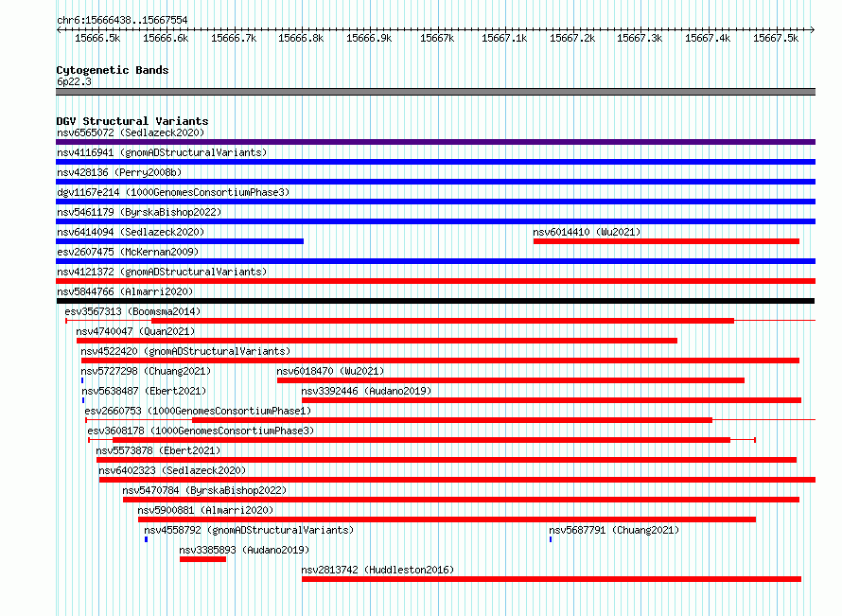Open the nsv6018470 (Wu2021) label
Screen dimensions: 842x616
click(330, 371)
